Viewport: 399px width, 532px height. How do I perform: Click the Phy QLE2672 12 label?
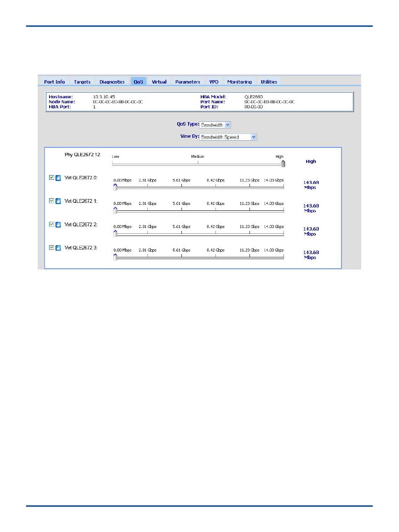pos(83,155)
